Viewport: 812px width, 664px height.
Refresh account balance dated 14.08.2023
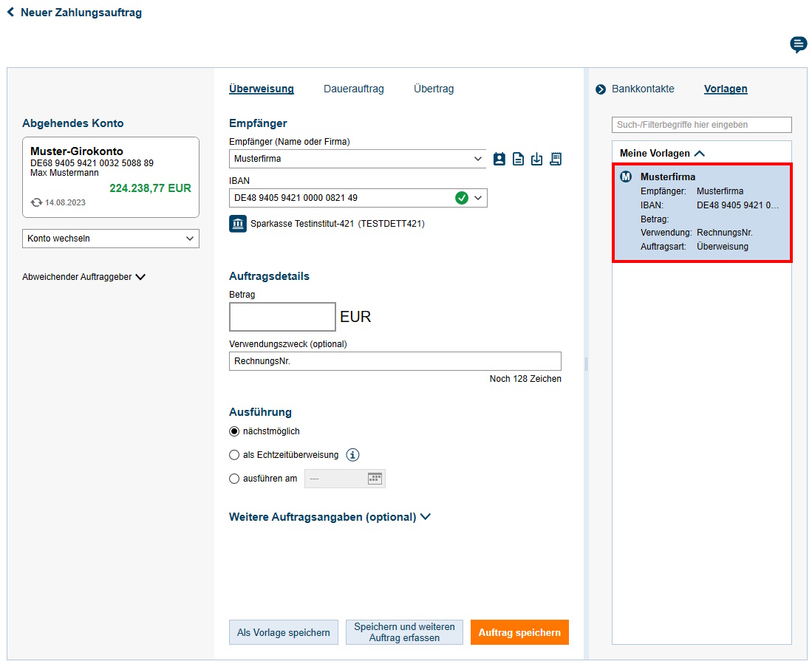coord(36,202)
